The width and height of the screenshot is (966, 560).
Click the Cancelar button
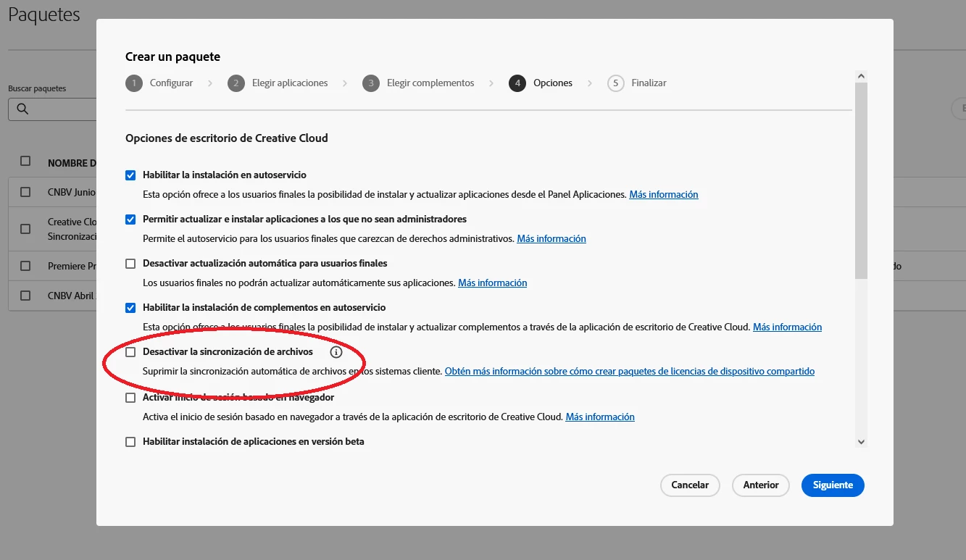(x=690, y=485)
